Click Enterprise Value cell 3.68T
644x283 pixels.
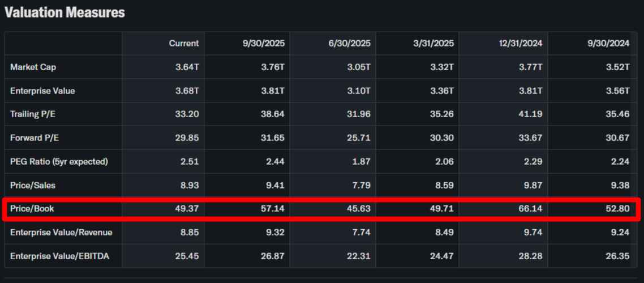187,91
